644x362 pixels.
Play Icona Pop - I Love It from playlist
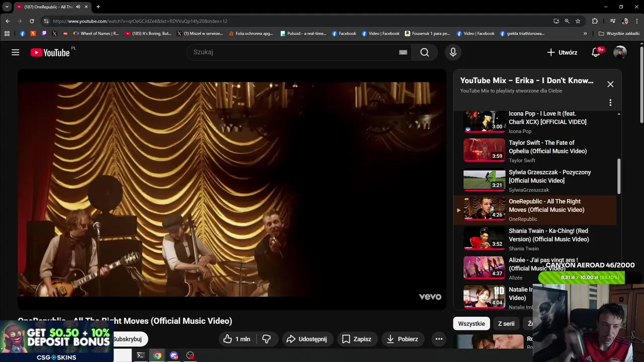tap(536, 122)
